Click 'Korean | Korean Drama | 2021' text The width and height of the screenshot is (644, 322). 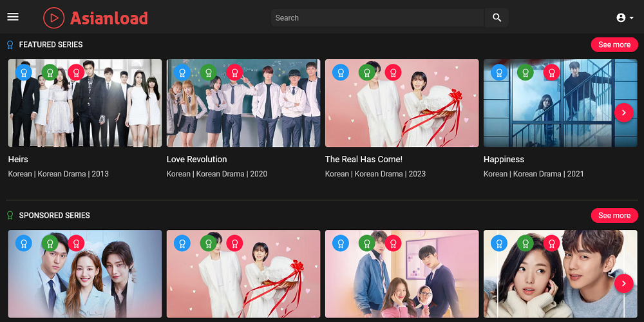point(534,174)
